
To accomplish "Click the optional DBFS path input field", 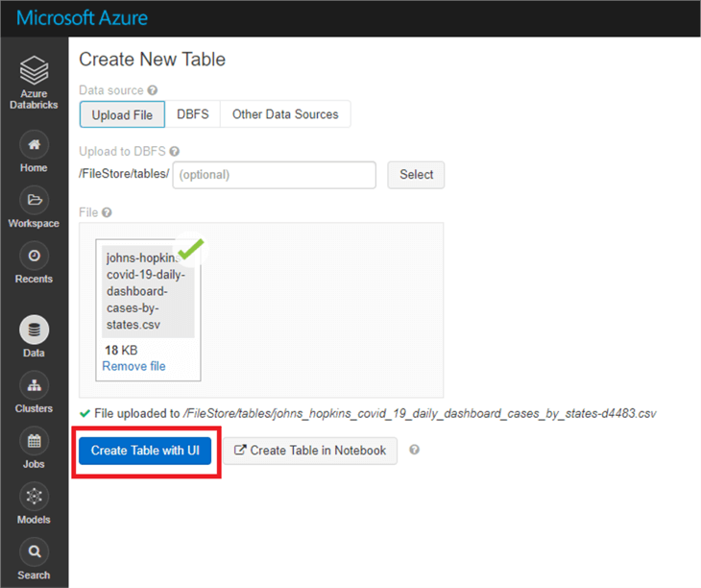I will tap(274, 175).
